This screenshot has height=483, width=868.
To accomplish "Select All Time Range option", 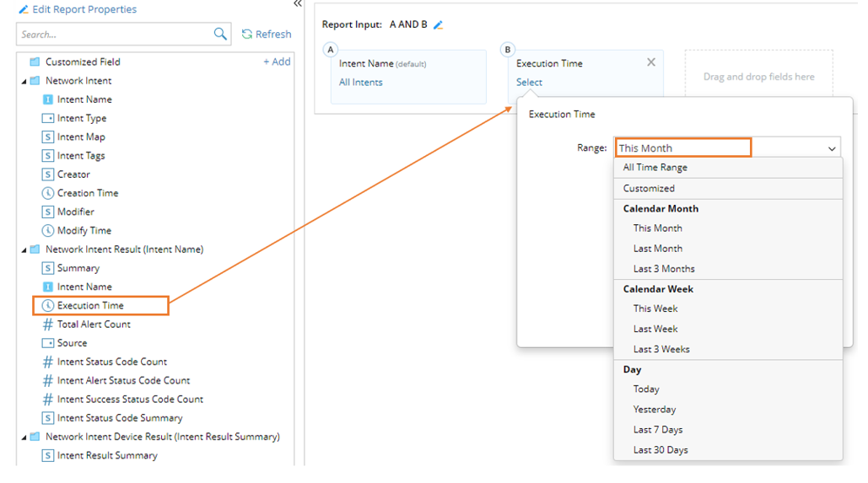I will coord(728,168).
